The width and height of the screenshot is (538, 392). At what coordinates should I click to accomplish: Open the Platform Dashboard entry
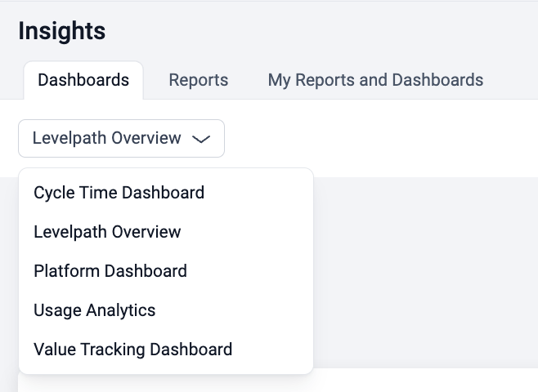[x=110, y=271]
